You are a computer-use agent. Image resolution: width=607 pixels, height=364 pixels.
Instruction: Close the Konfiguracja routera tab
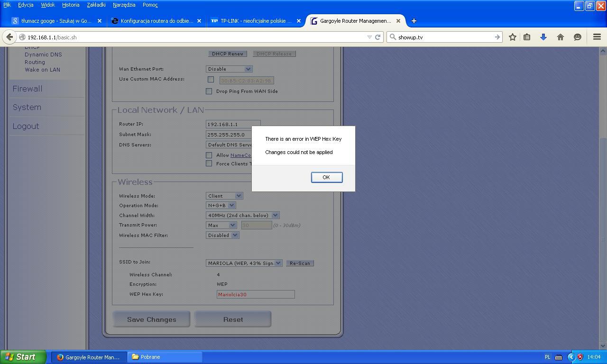point(199,21)
